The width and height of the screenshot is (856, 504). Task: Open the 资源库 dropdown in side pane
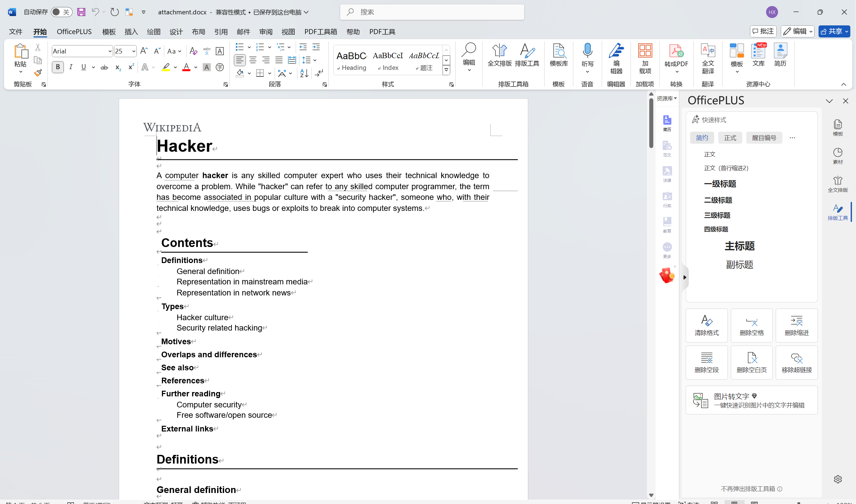point(666,99)
